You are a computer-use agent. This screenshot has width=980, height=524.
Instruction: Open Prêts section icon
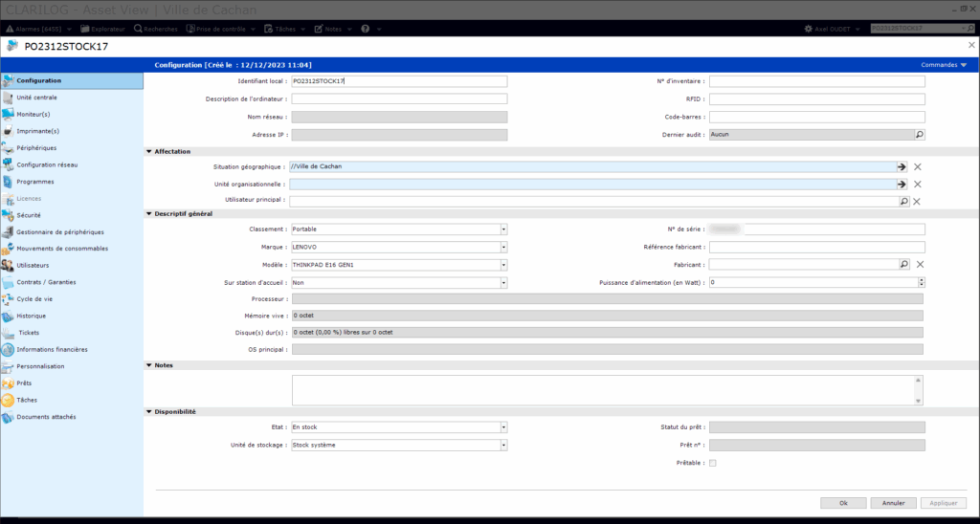click(8, 383)
